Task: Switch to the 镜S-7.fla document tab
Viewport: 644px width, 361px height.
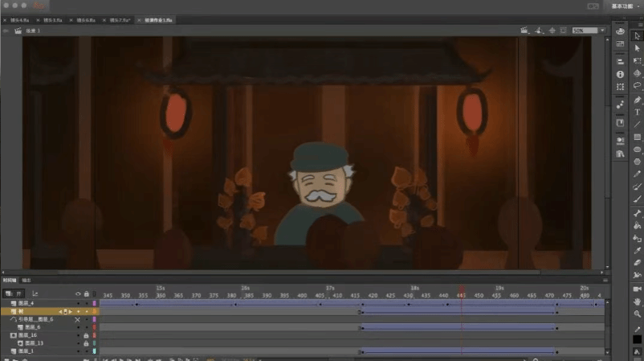Action: click(117, 18)
